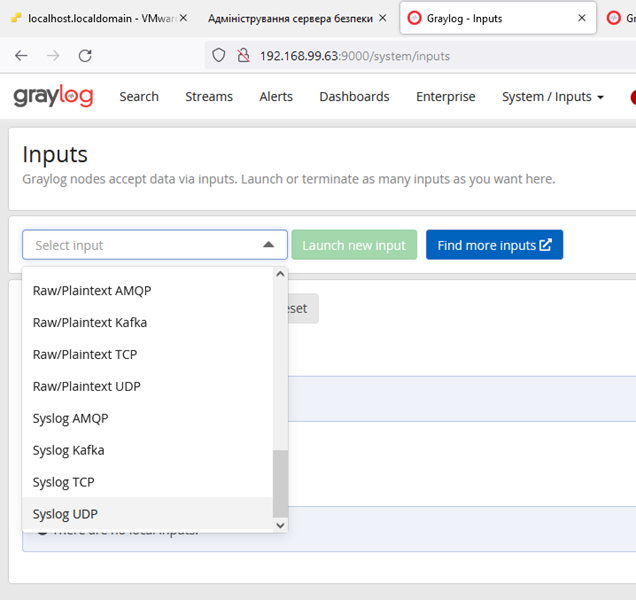636x600 pixels.
Task: Click the Find more inputs button
Action: click(x=494, y=245)
